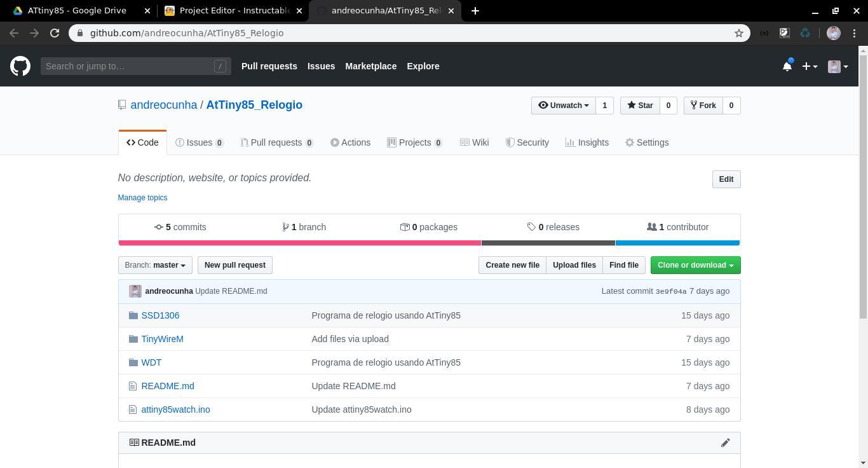The height and width of the screenshot is (468, 868).
Task: Click Issues in top navigation
Action: (x=321, y=66)
